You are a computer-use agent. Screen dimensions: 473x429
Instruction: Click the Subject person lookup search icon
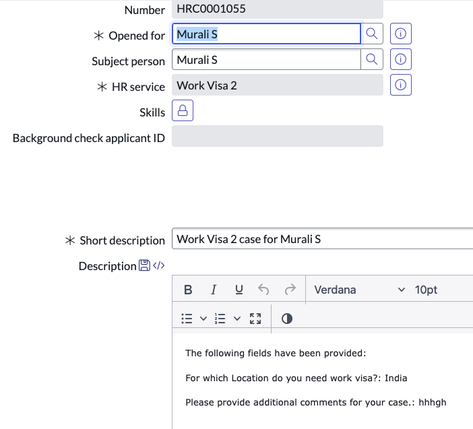pos(372,59)
